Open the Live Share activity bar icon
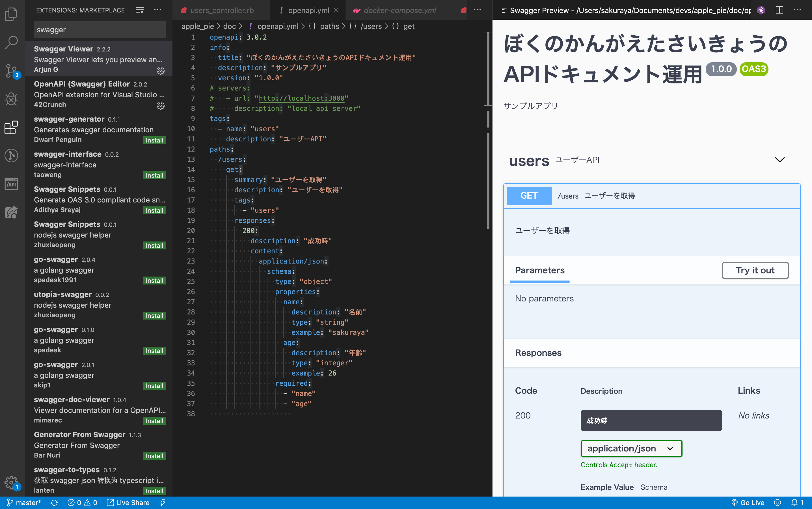The width and height of the screenshot is (812, 509). [11, 212]
